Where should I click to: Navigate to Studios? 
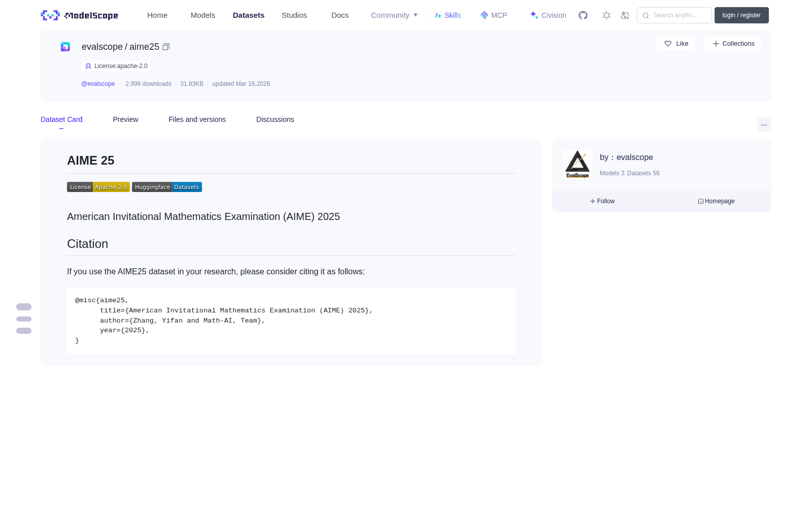[294, 15]
